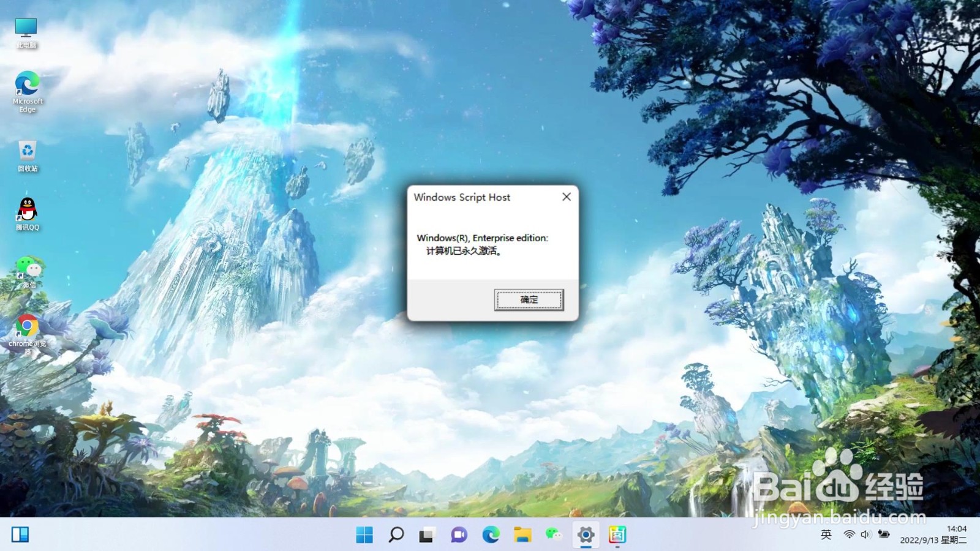This screenshot has width=980, height=551.
Task: Click the volume speaker tray icon
Action: [865, 534]
